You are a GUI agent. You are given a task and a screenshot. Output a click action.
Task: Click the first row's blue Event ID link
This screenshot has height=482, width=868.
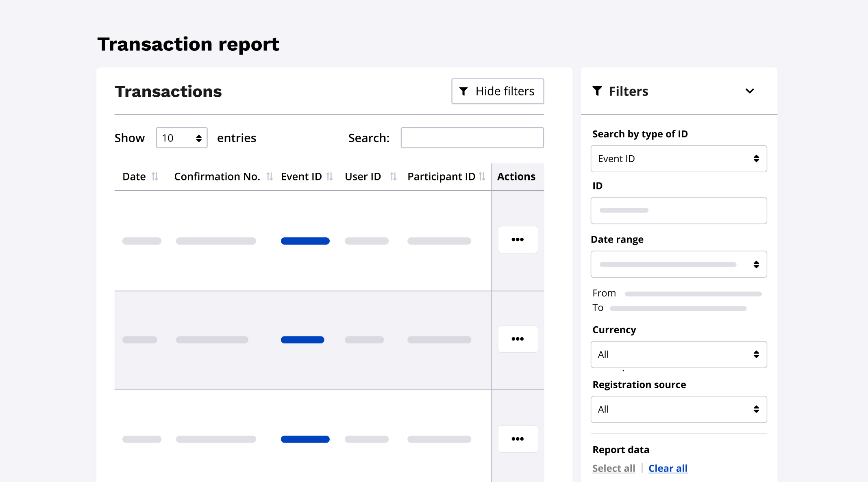tap(305, 241)
